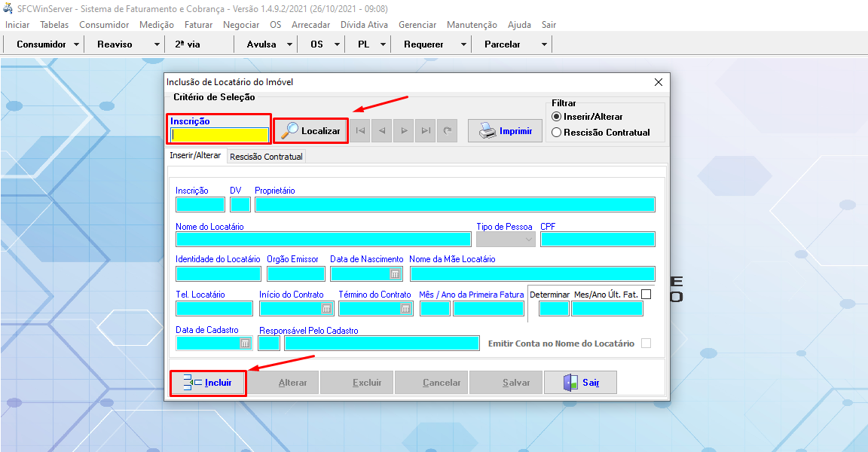Select the Inserir/Alterar radio option
Viewport: 868px width, 452px height.
[557, 117]
